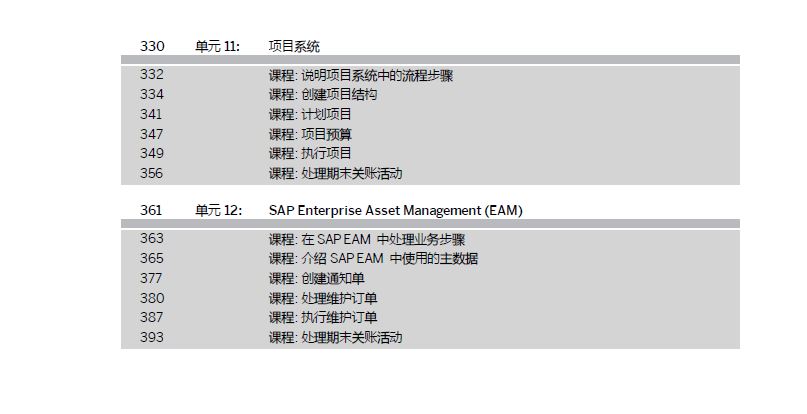The image size is (807, 414).
Task: Select the 单元 11: label
Action: point(217,46)
